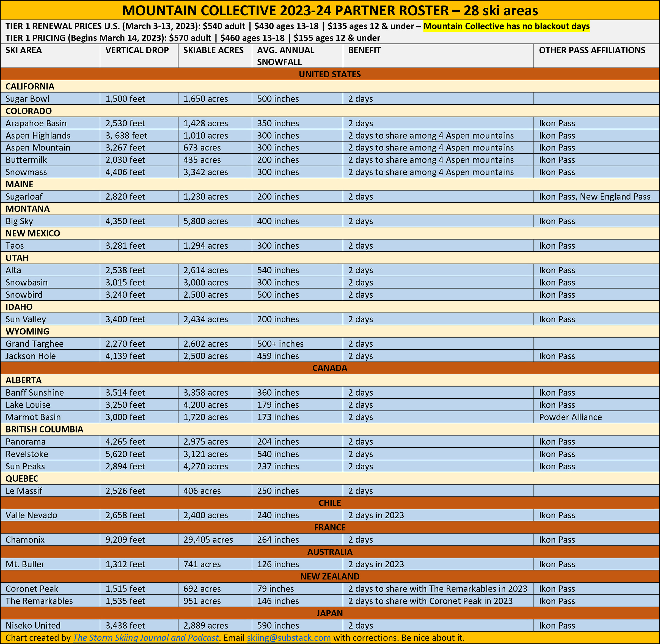660x644 pixels.
Task: Click the 'Sugarloaf' cell
Action: tap(50, 196)
